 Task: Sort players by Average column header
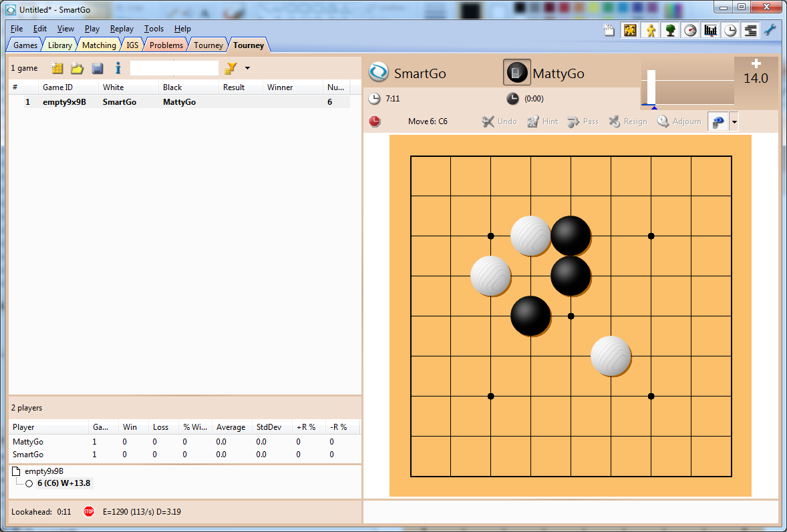231,427
